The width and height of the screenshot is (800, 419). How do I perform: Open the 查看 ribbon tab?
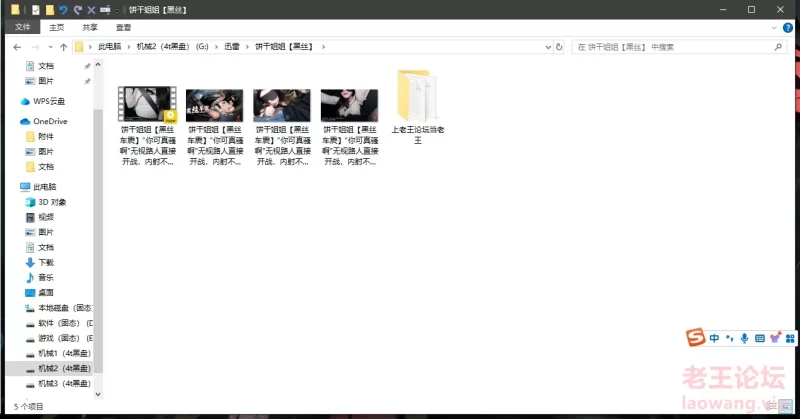click(x=123, y=28)
